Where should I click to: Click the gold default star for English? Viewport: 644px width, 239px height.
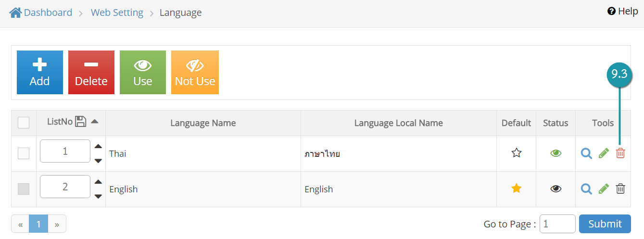point(517,189)
